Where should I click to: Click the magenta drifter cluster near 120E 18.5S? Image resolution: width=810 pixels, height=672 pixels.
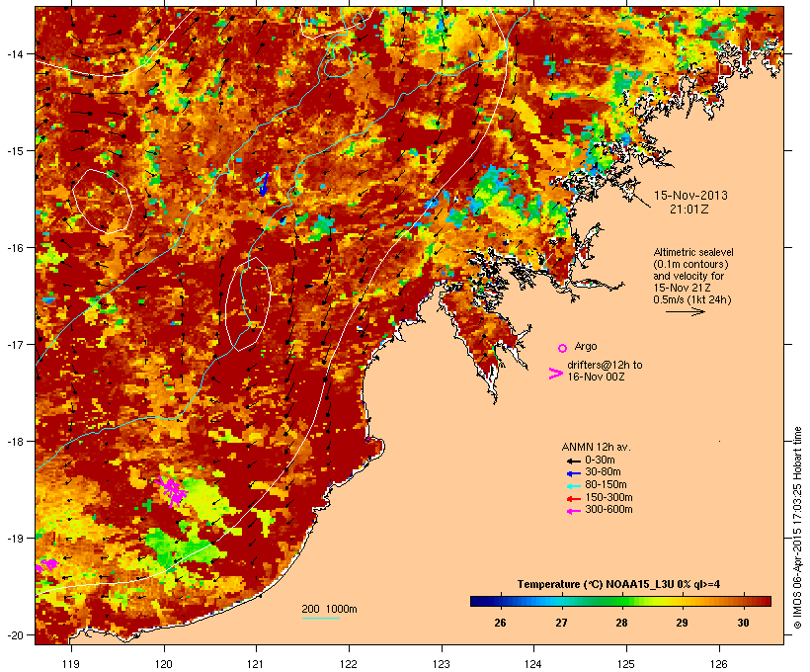pos(171,490)
